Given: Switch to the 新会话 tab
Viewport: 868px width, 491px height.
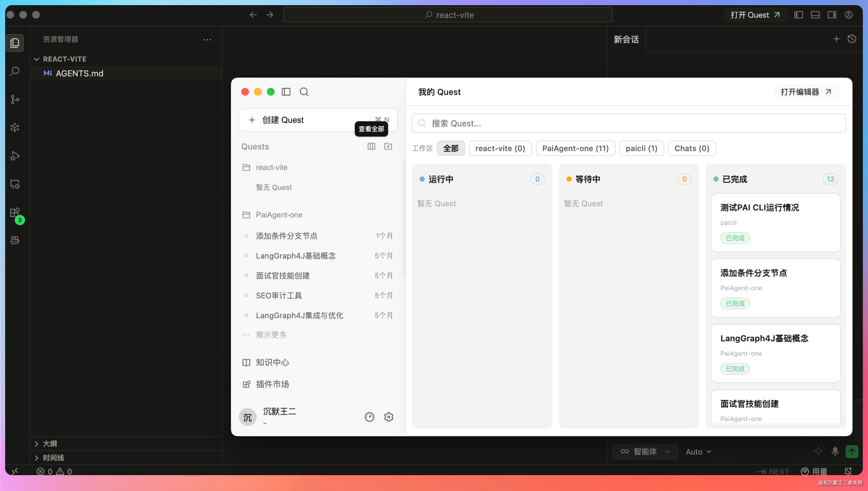Looking at the screenshot, I should (x=626, y=39).
